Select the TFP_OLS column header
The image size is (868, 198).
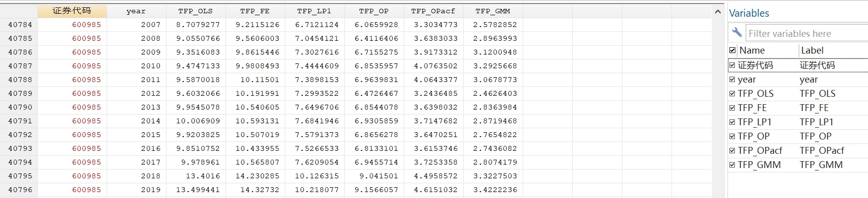pos(196,11)
